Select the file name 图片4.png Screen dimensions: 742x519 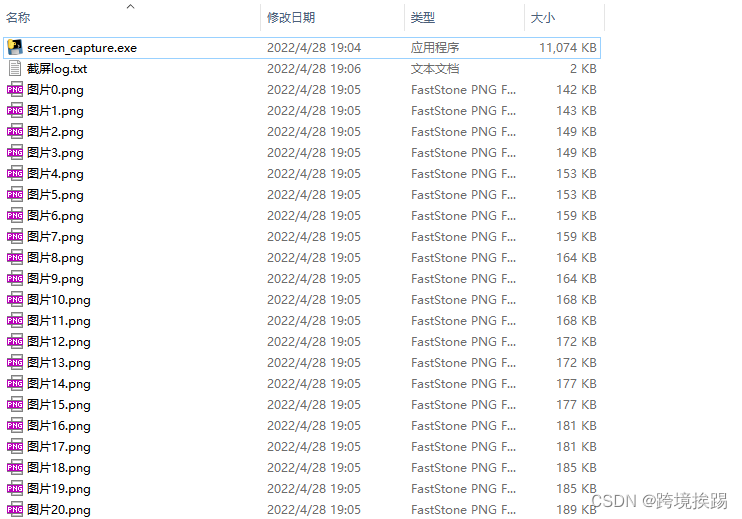(x=55, y=174)
